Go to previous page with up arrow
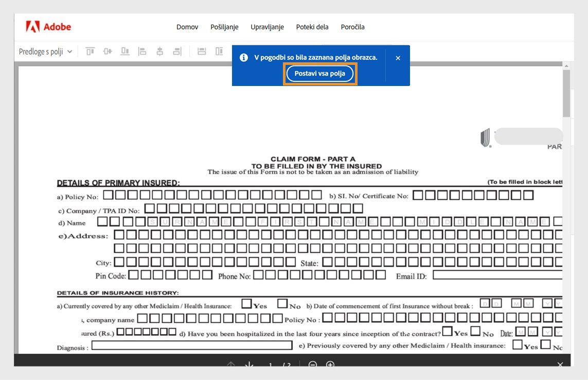 click(231, 365)
